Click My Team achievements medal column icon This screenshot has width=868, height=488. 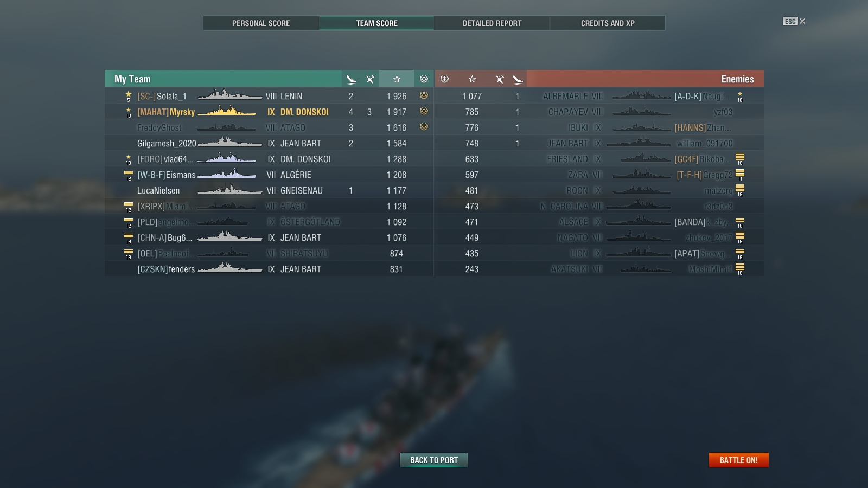coord(424,79)
